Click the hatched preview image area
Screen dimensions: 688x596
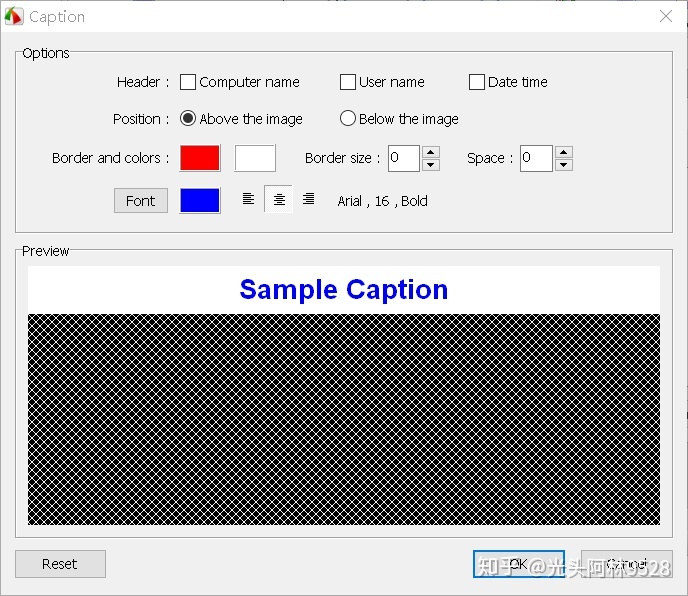click(344, 419)
